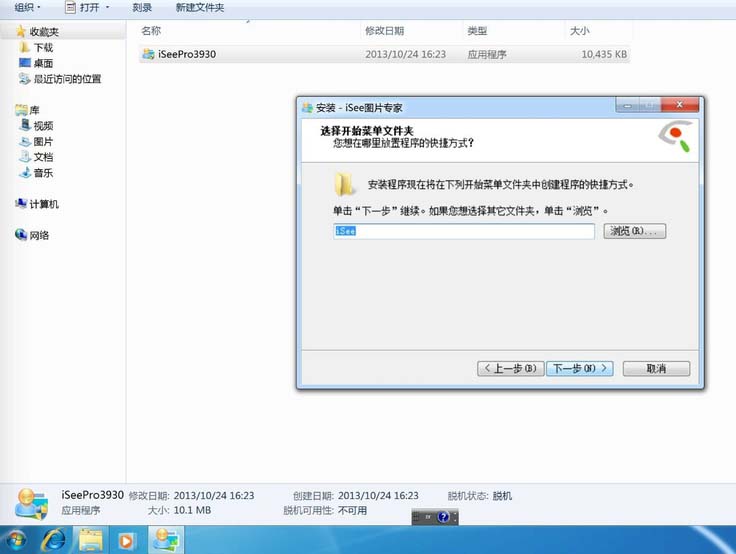The image size is (736, 554).
Task: Switch to installer taskbar icon
Action: [x=166, y=540]
